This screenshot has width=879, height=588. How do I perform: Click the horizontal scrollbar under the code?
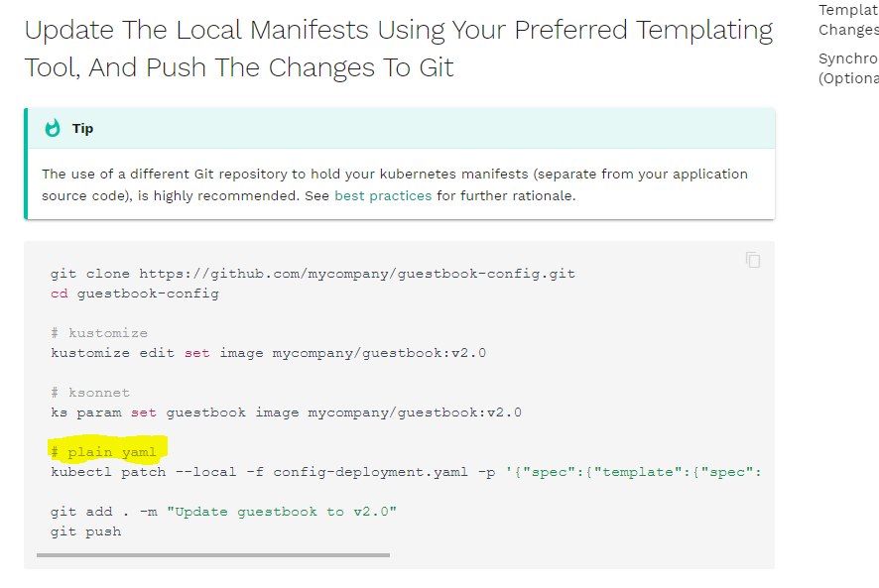pos(213,555)
